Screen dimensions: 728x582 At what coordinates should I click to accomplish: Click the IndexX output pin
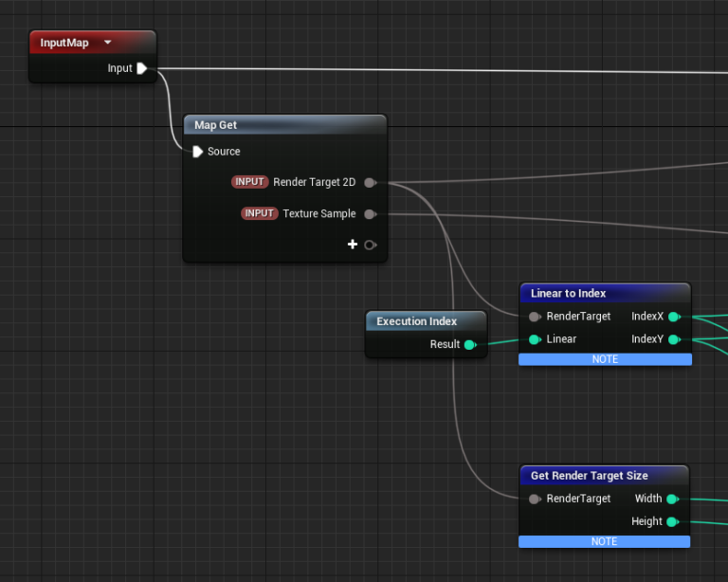point(674,317)
